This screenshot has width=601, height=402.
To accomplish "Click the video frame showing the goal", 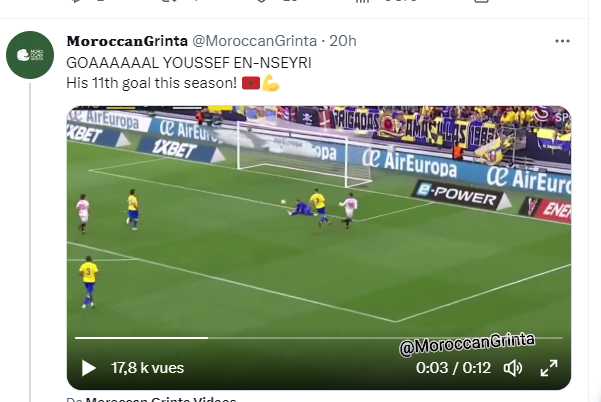I will [319, 220].
